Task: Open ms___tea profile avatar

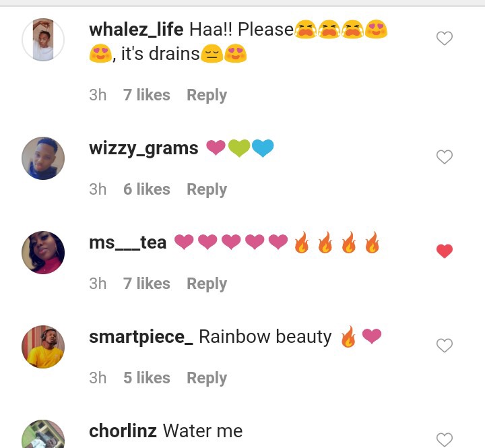Action: click(43, 253)
